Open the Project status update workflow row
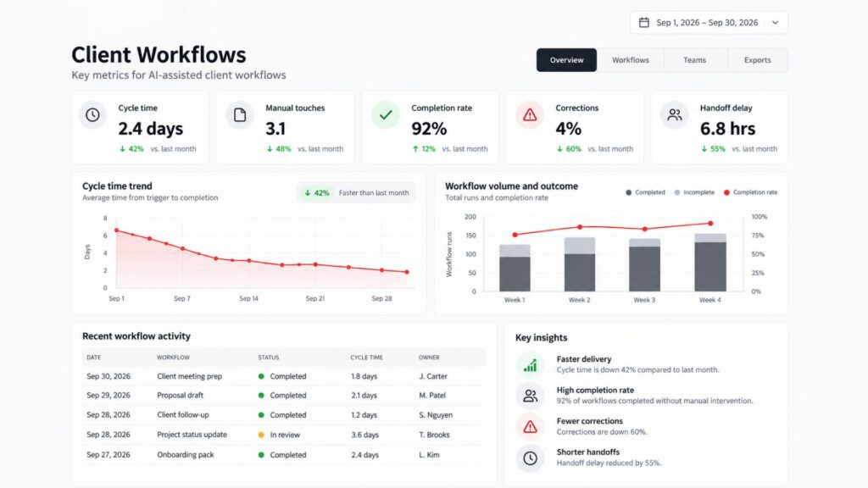This screenshot has height=488, width=868. pyautogui.click(x=284, y=435)
